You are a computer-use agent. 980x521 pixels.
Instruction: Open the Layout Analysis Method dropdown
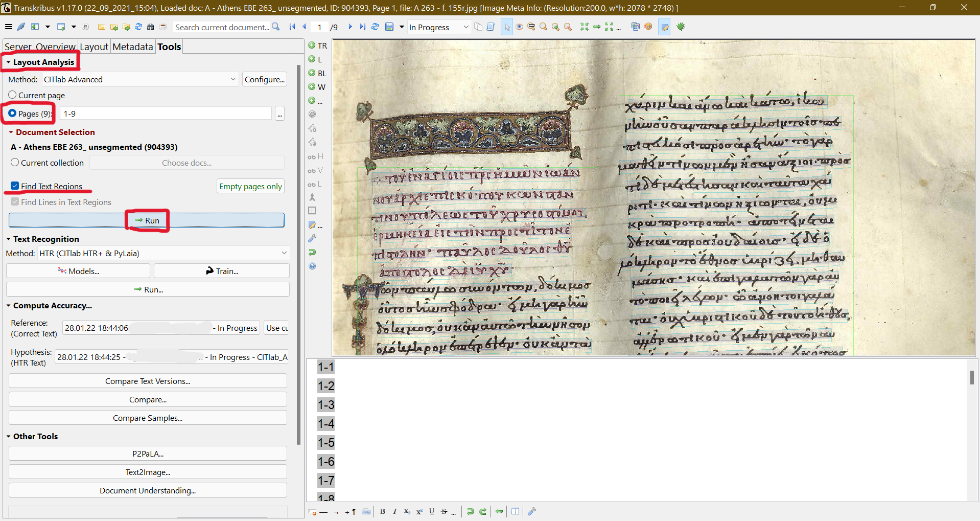pyautogui.click(x=140, y=79)
